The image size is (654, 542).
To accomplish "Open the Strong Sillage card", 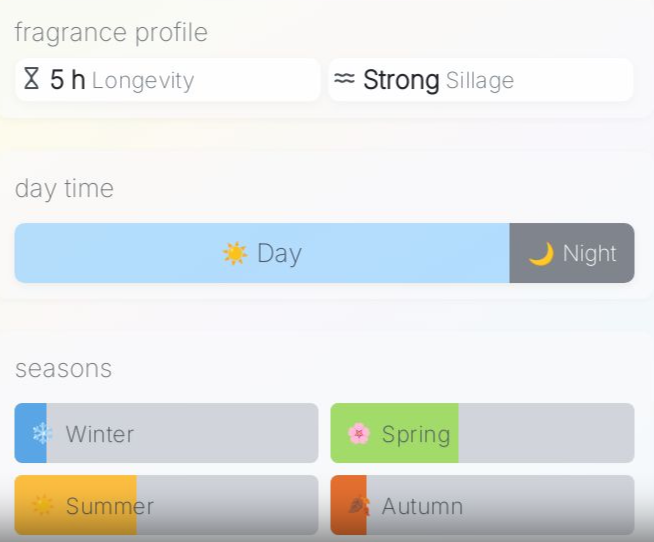I will tap(480, 80).
